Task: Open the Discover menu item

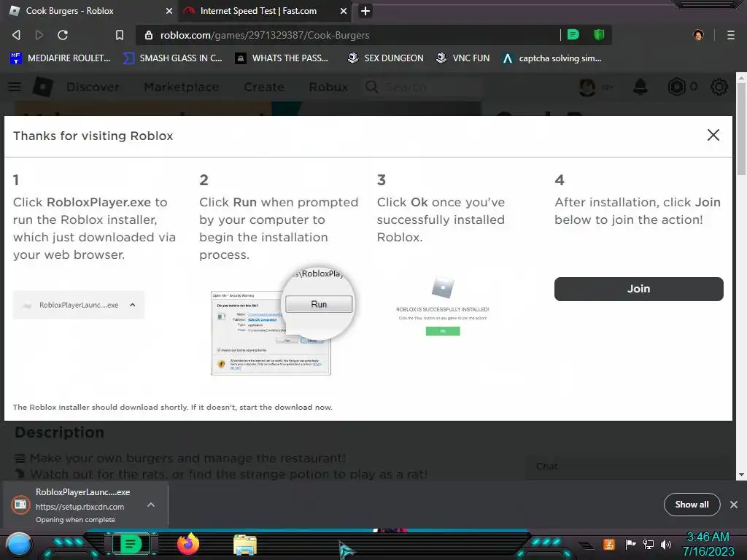Action: [93, 87]
